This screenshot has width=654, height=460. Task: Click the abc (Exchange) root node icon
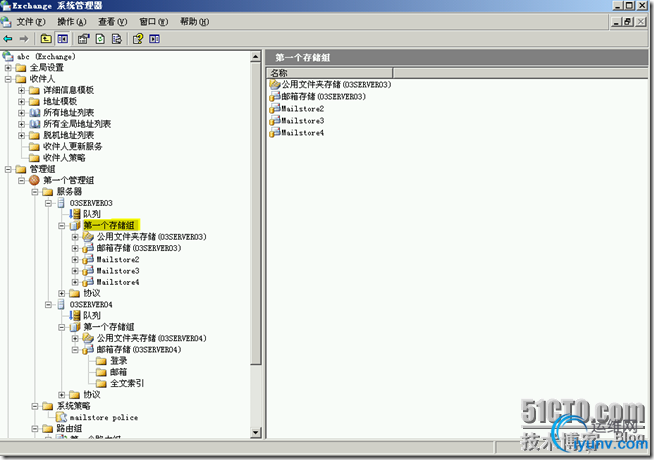click(8, 56)
